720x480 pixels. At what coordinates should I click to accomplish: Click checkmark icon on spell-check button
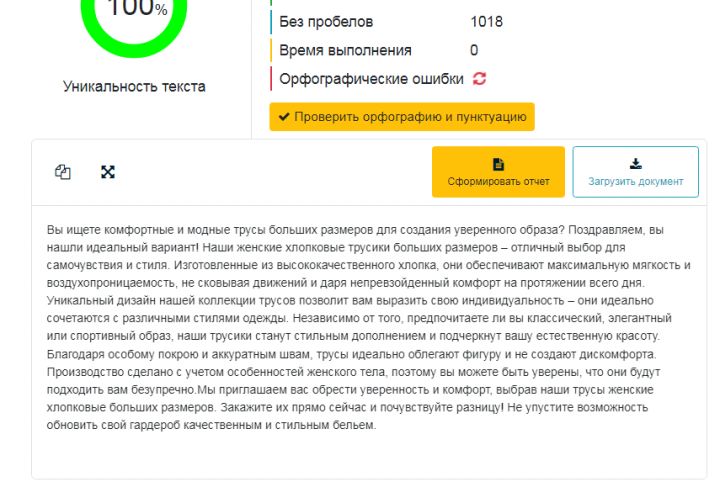click(285, 117)
